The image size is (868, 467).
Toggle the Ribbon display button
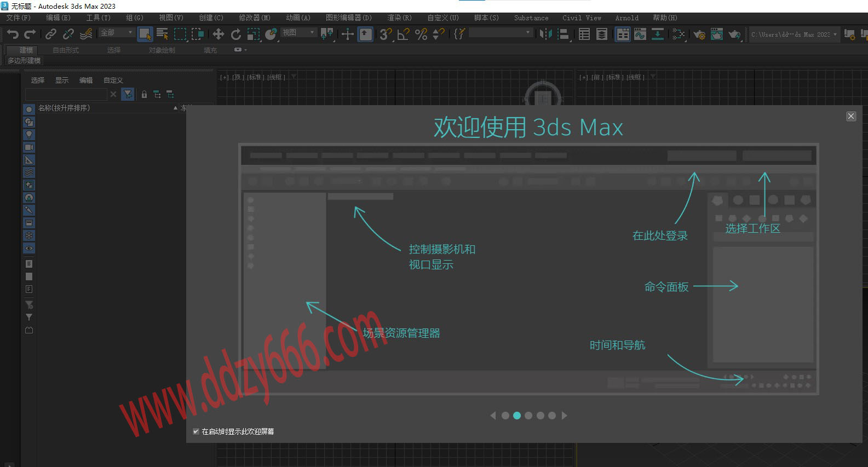click(623, 34)
